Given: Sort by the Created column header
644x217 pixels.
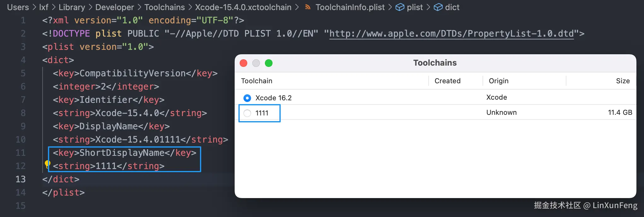Looking at the screenshot, I should 447,81.
